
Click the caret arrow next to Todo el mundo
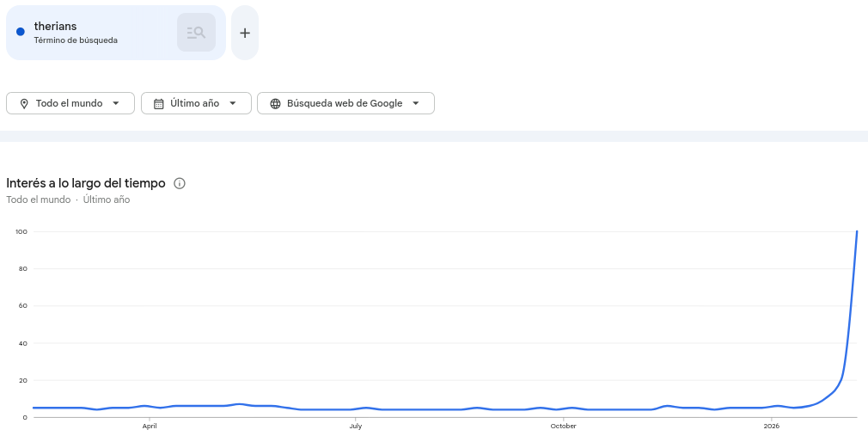click(x=116, y=103)
